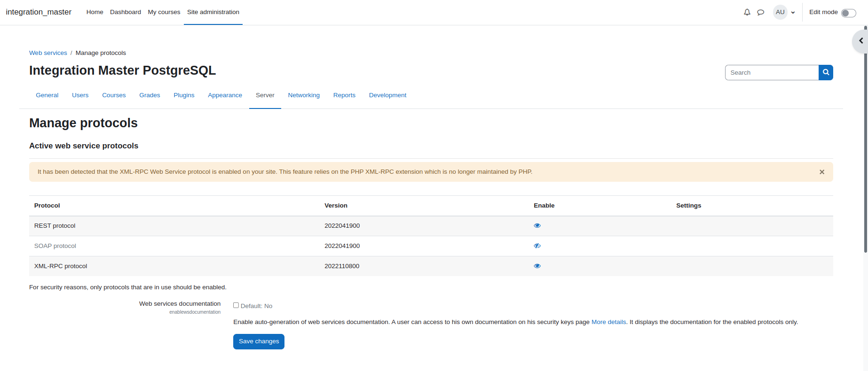
Task: Select the Server tab
Action: coord(265,95)
